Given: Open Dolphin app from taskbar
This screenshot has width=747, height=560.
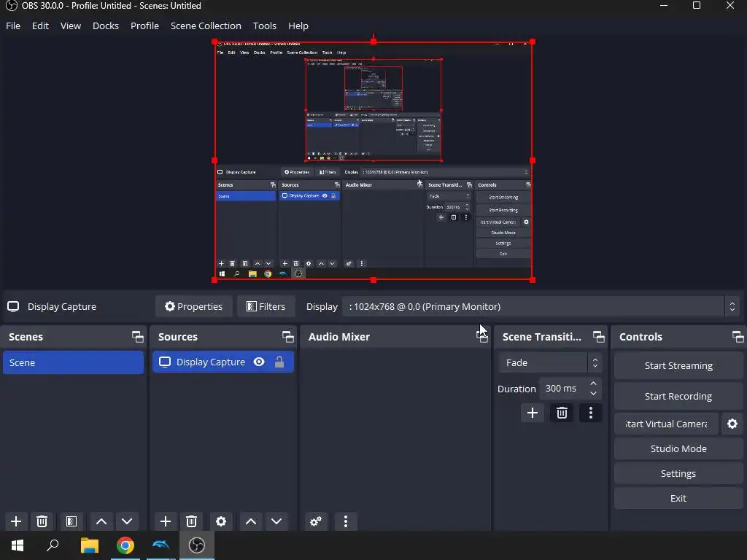Looking at the screenshot, I should click(x=161, y=545).
